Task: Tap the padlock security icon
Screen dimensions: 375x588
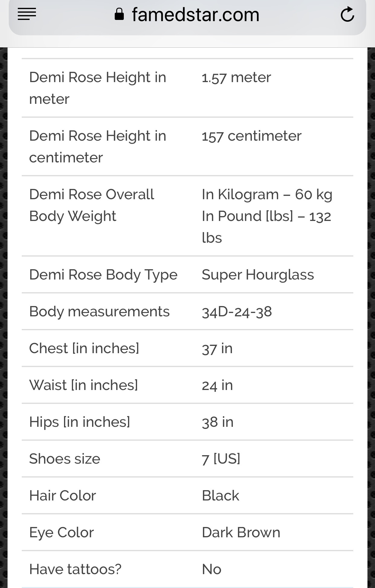Action: (119, 14)
